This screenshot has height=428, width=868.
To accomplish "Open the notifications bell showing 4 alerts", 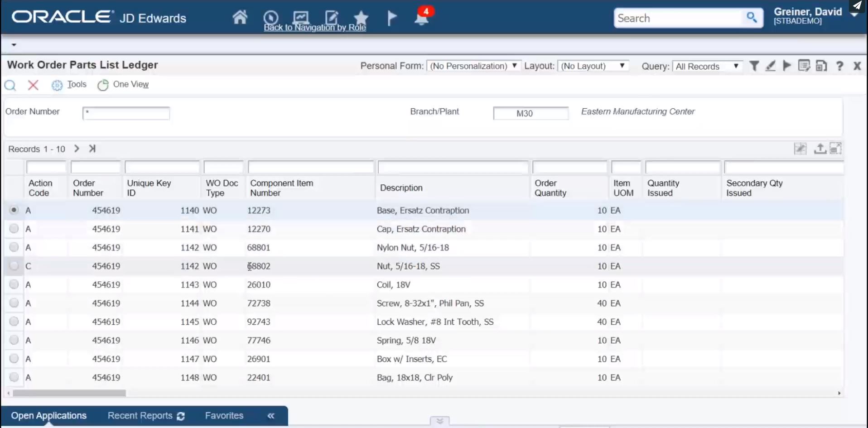I will [421, 18].
